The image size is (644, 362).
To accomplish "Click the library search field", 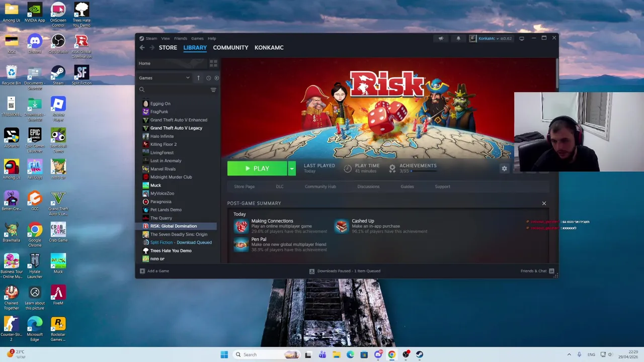I will 173,90.
